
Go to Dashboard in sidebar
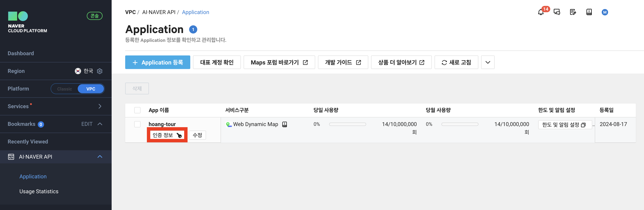(21, 53)
